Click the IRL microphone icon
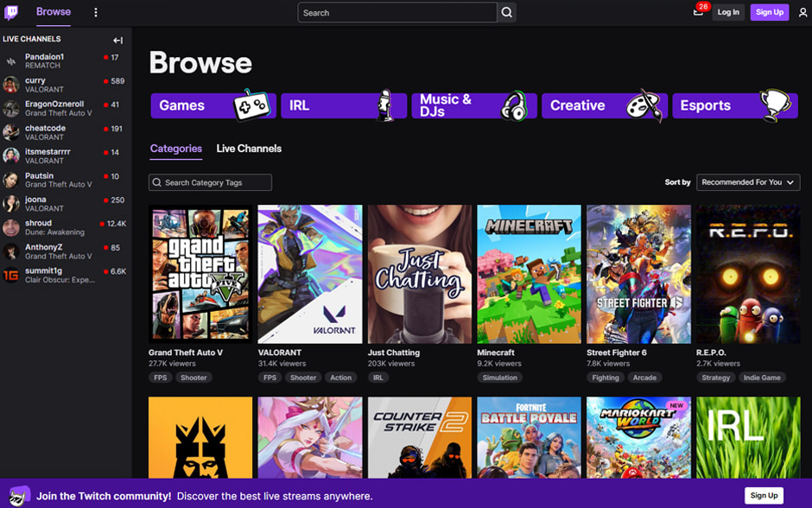 (384, 105)
